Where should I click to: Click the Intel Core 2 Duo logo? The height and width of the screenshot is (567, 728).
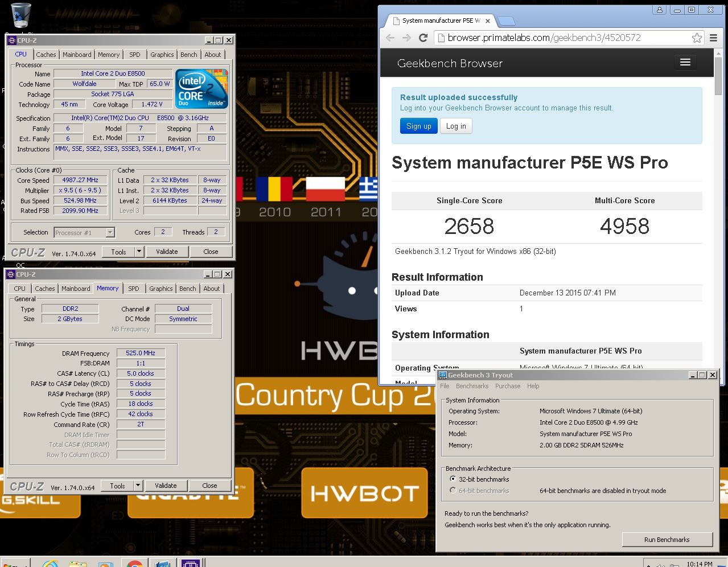pos(201,88)
